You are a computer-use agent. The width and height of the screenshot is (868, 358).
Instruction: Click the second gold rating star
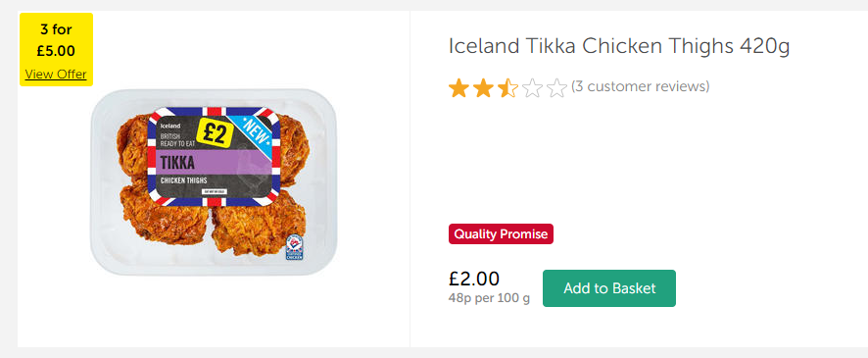coord(483,88)
